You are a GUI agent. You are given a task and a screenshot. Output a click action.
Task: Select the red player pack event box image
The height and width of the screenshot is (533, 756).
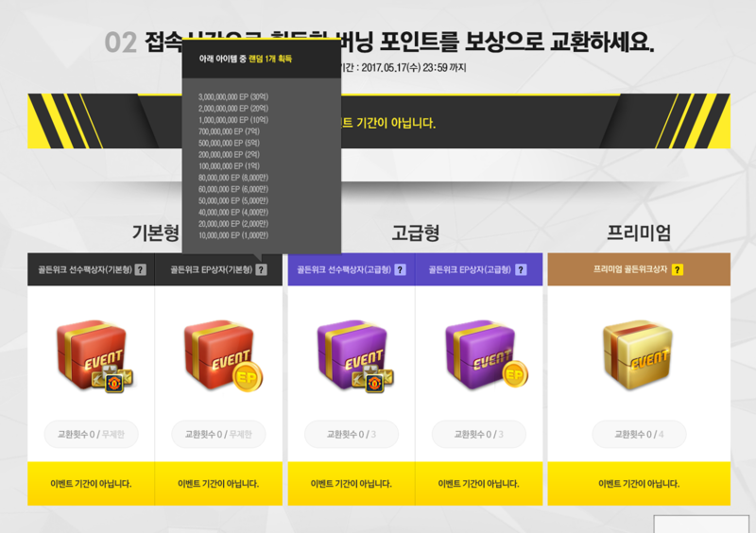94,356
